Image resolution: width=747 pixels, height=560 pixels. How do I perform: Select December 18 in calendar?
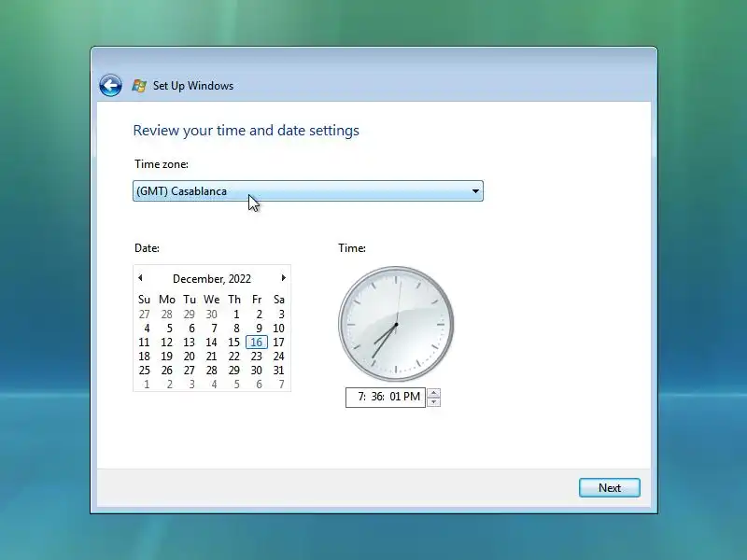click(x=144, y=357)
